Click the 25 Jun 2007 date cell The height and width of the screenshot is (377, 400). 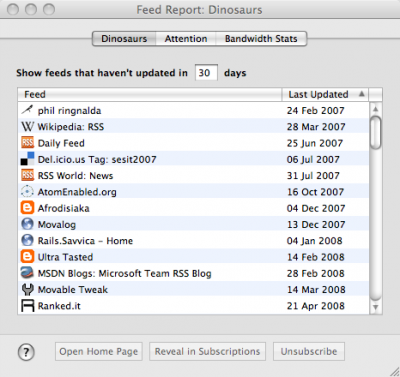[x=315, y=143]
